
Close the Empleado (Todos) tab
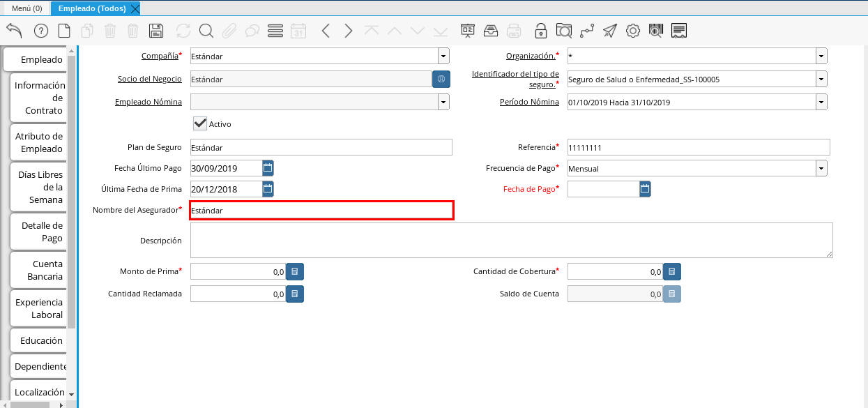tap(135, 8)
